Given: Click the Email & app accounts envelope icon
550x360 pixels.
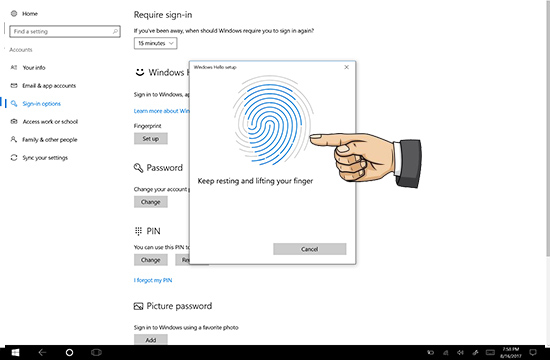Looking at the screenshot, I should [x=14, y=86].
